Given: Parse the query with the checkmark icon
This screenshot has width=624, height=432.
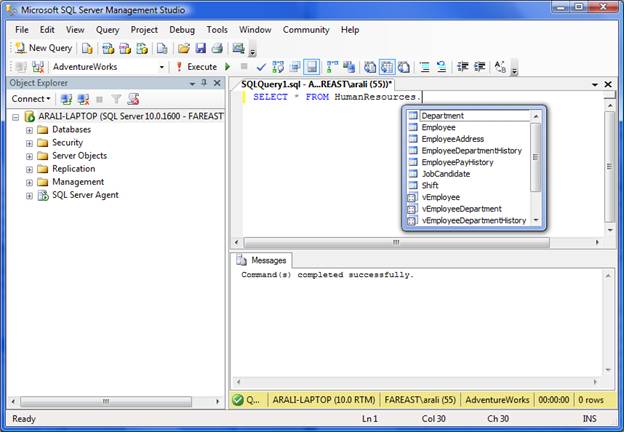Looking at the screenshot, I should [261, 67].
